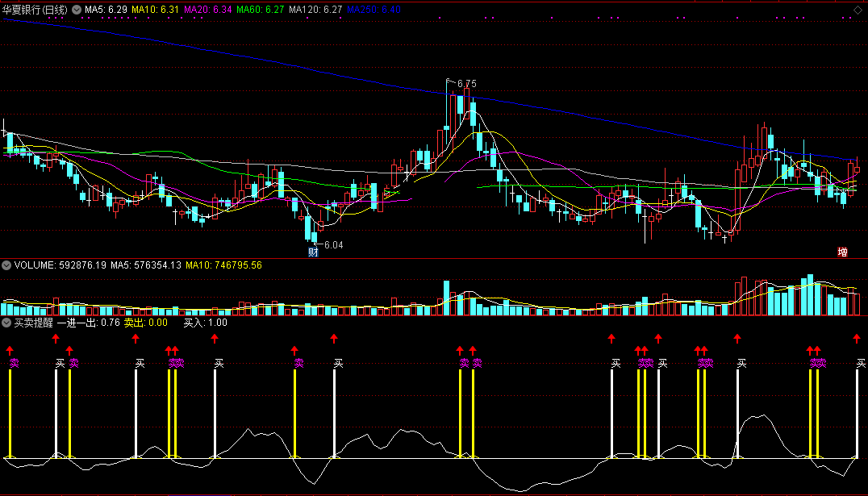Select the magenta MA20: 6.34 label
The image size is (868, 496).
(207, 10)
